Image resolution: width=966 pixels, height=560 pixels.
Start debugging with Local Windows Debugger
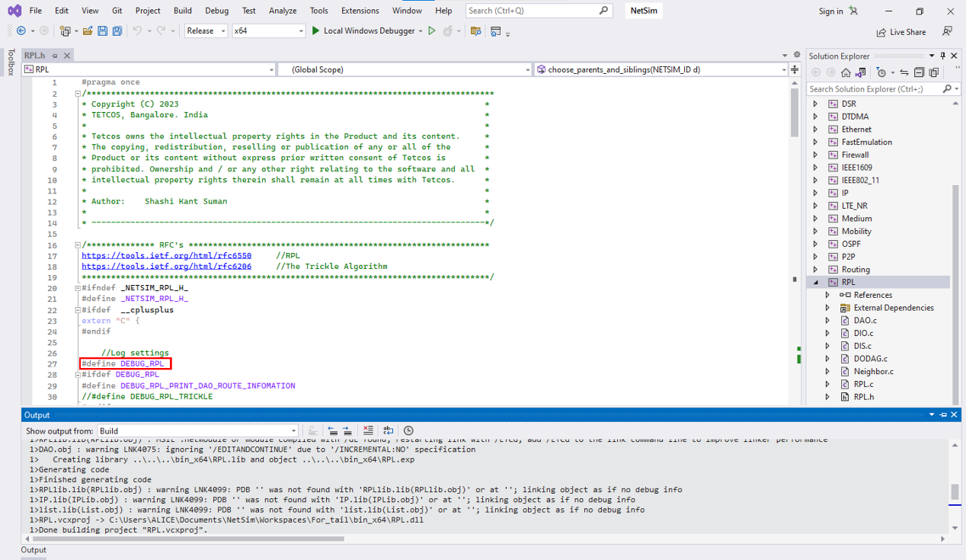(362, 31)
